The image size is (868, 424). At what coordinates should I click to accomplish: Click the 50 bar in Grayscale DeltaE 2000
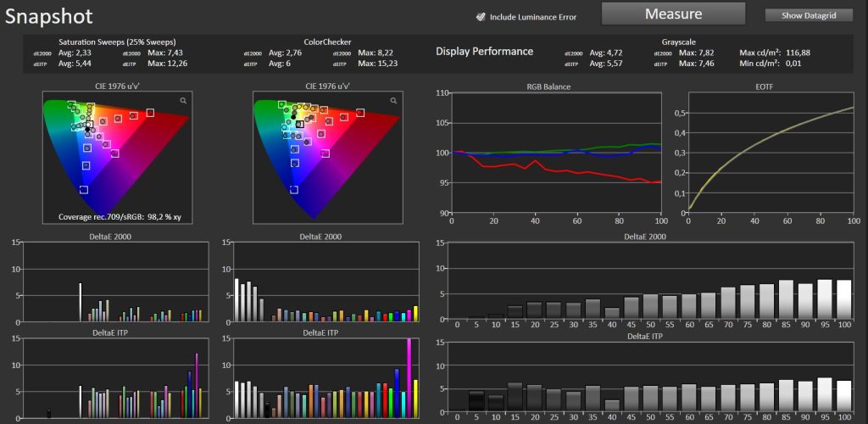click(x=650, y=305)
